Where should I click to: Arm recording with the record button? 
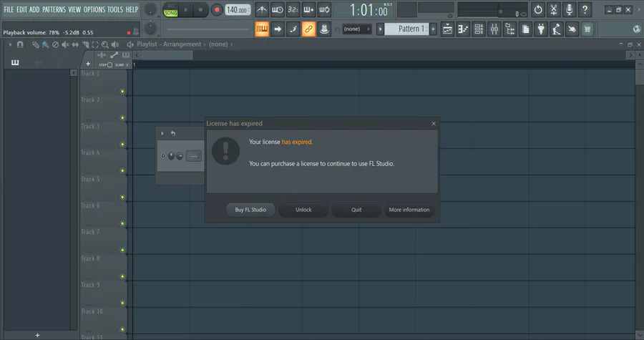(217, 10)
